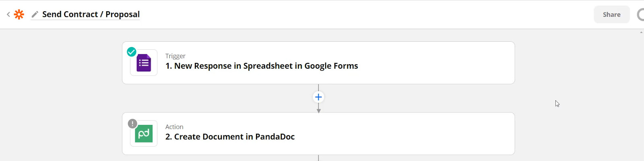Click the PandaDoc app icon
Viewport: 644px width, 161px height.
144,134
